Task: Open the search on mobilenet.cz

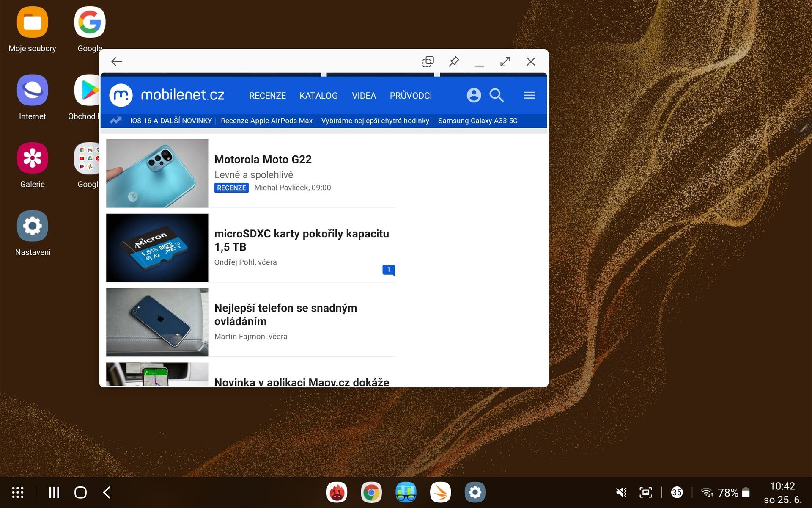Action: (x=497, y=95)
